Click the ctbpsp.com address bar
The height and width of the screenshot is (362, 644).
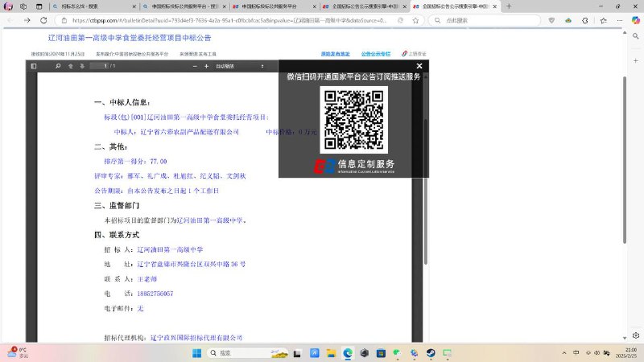(x=229, y=20)
